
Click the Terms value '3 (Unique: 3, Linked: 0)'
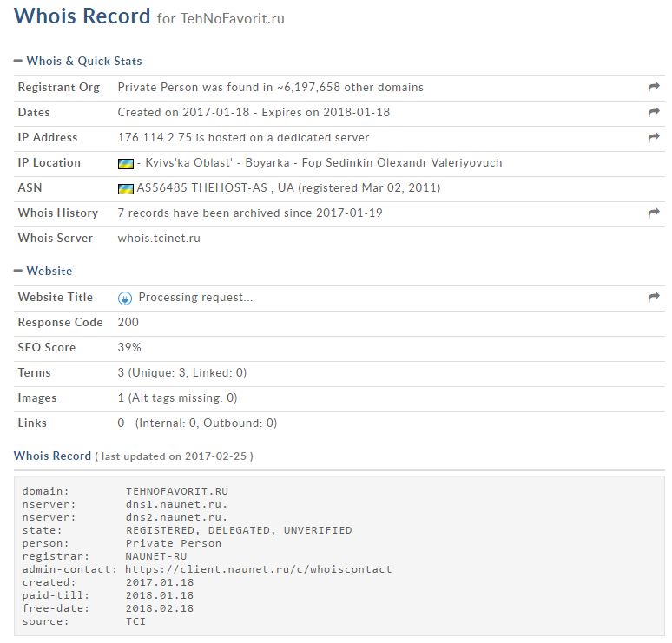[182, 372]
